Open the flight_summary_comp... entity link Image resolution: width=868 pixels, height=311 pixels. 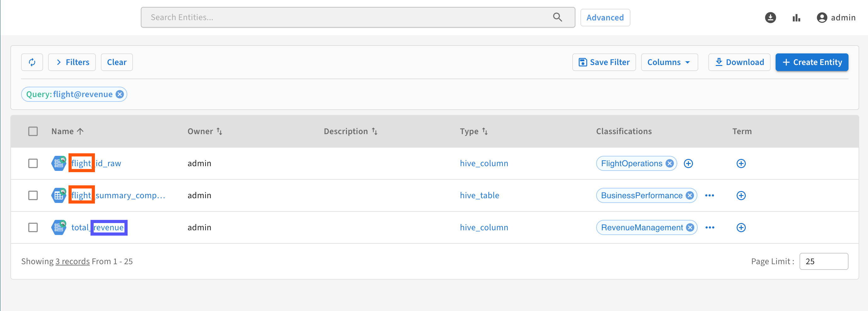click(x=118, y=195)
